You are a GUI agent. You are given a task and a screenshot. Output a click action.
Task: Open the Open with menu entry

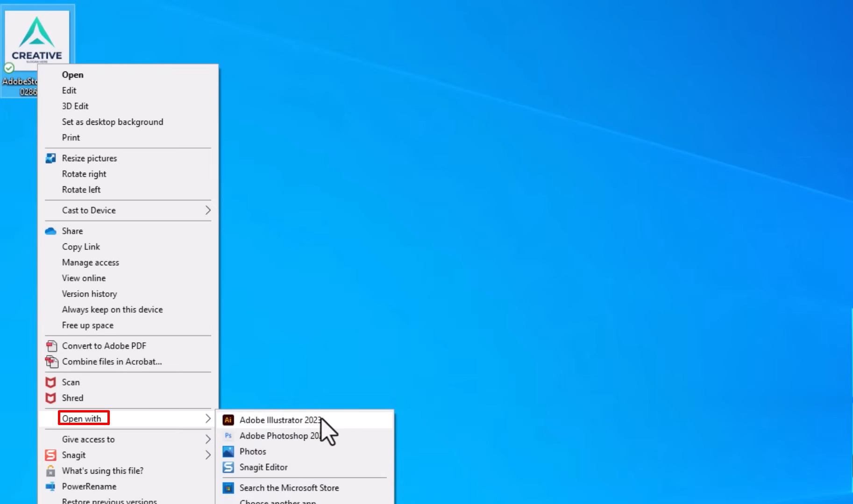click(82, 419)
